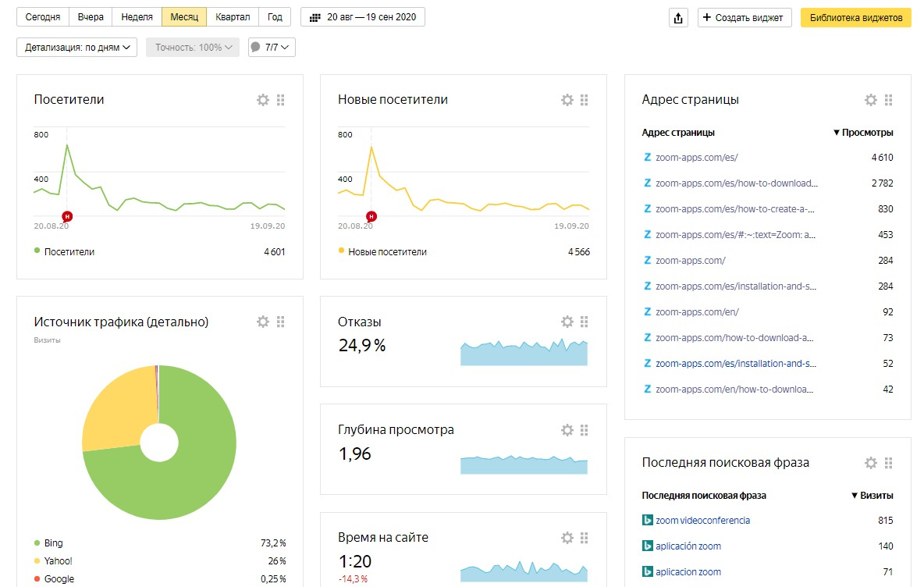Screen dimensions: 924x587
Task: Open the 7/7 comments dropdown
Action: 272,48
